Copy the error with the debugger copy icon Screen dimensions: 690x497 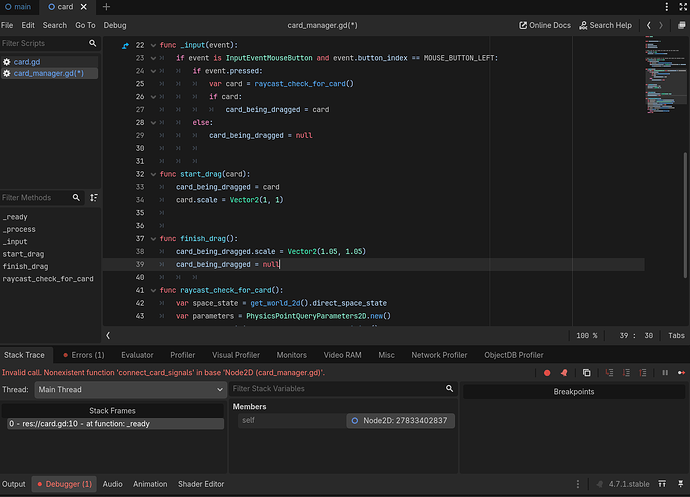(x=587, y=373)
